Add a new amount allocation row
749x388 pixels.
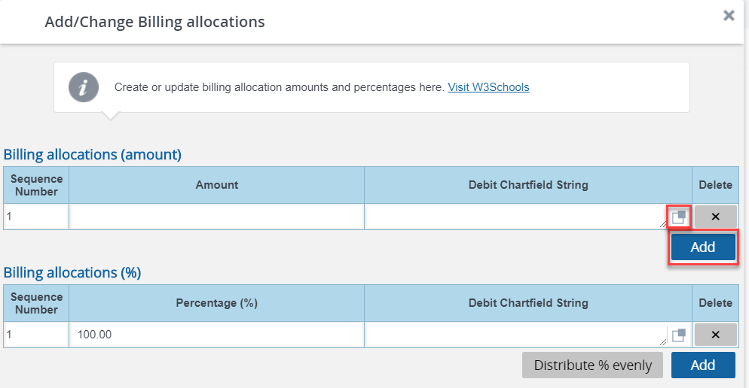pos(703,247)
